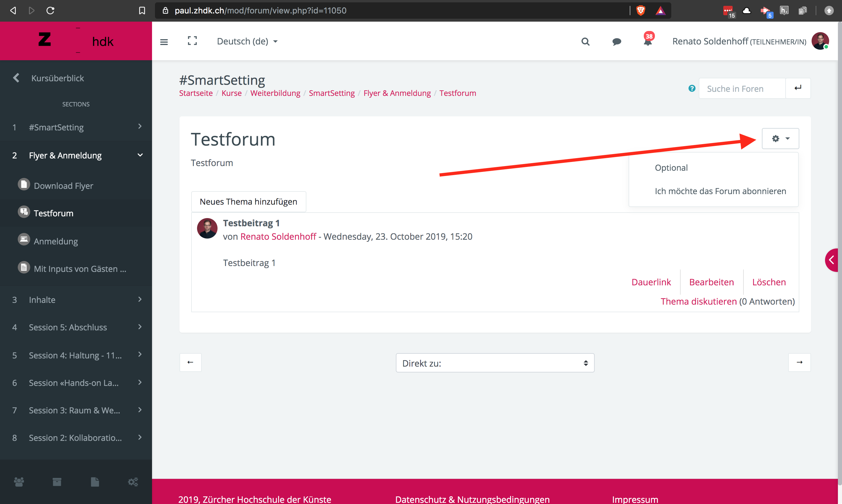Click the Brave shield icon
The width and height of the screenshot is (842, 504).
pos(641,11)
